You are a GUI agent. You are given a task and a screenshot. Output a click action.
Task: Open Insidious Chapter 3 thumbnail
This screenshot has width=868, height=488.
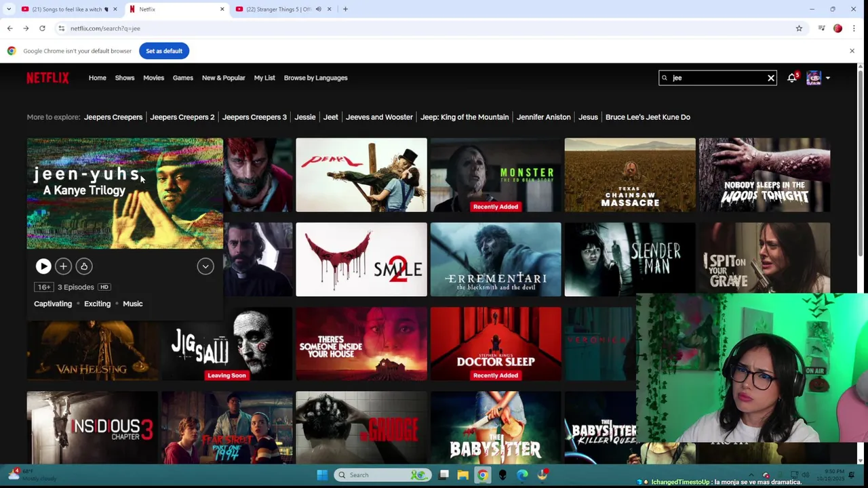(92, 428)
